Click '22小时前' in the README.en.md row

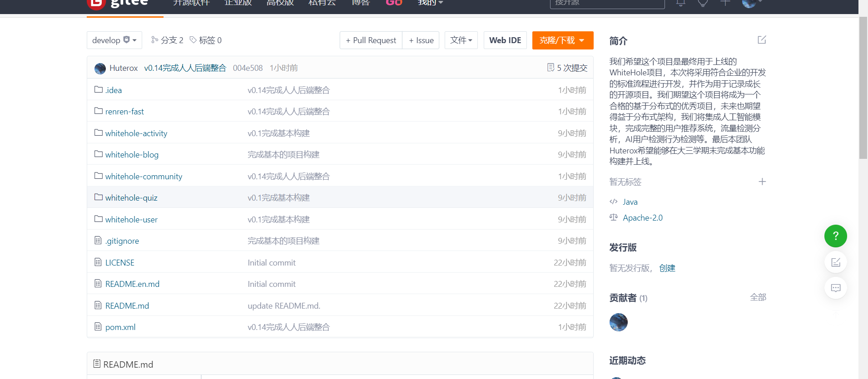click(x=570, y=284)
